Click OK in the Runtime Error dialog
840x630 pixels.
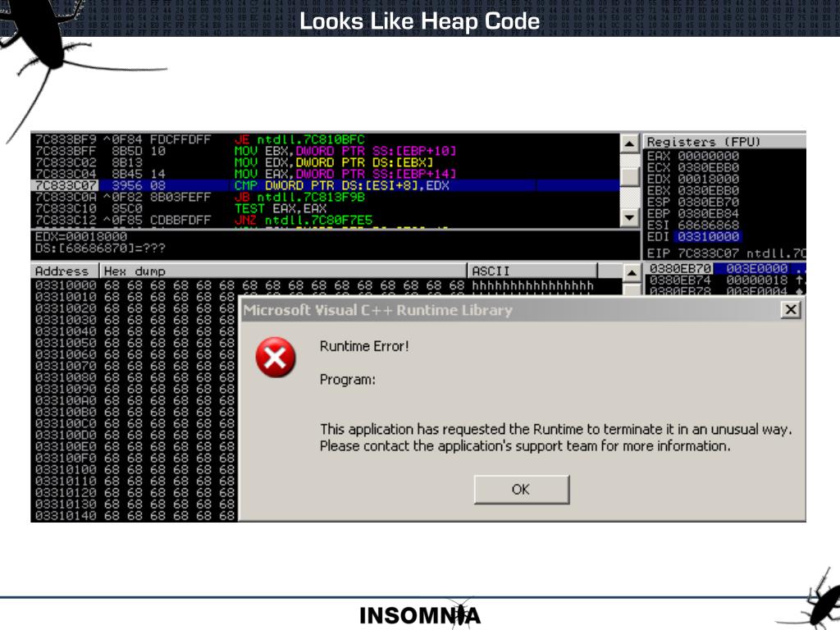coord(521,489)
